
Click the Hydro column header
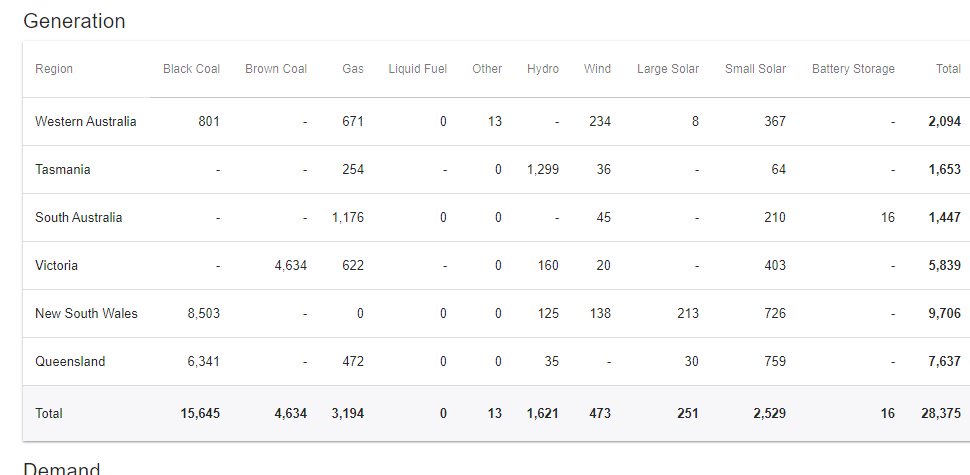(x=543, y=69)
